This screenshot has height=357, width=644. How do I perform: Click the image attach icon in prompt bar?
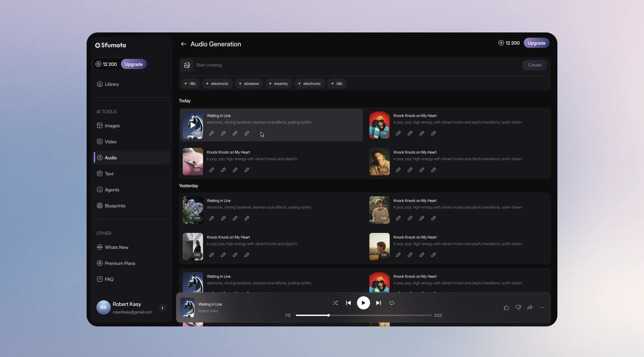click(187, 65)
